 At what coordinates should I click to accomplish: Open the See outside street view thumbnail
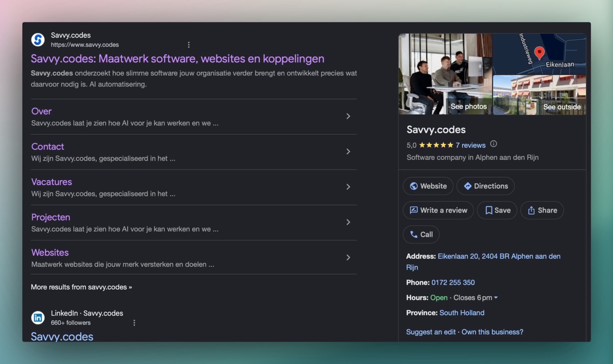tap(540, 95)
